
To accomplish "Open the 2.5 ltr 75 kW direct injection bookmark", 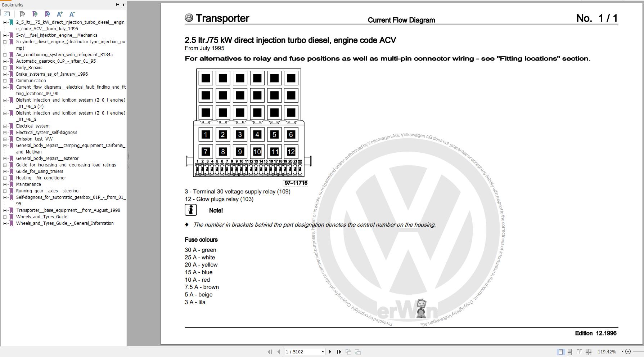I will pos(70,25).
